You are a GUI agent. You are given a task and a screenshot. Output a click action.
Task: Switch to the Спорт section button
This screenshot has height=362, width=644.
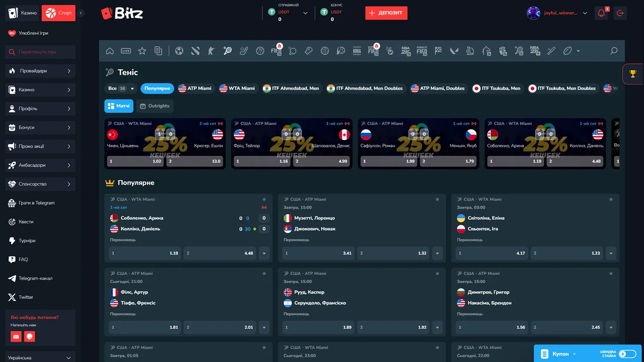[x=58, y=13]
